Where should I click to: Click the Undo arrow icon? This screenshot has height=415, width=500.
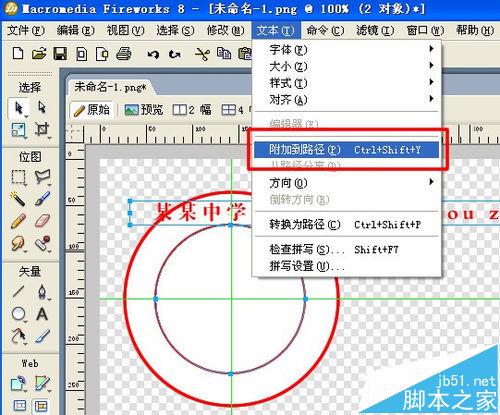tap(153, 54)
